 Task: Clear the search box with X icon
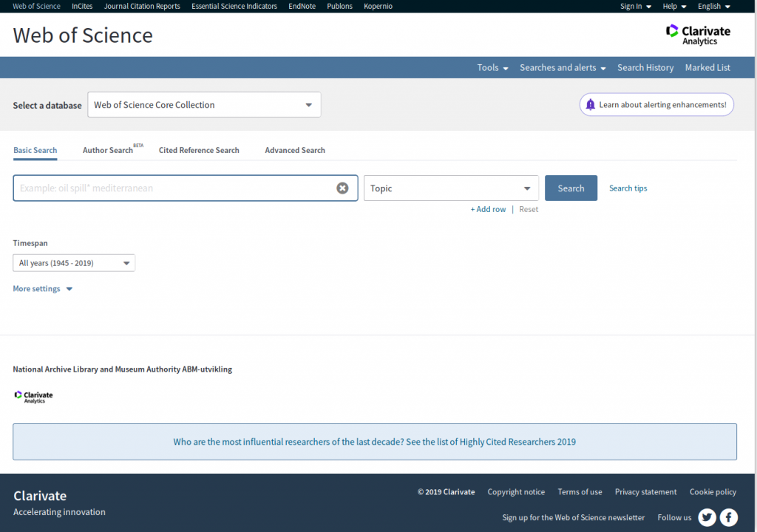(342, 188)
